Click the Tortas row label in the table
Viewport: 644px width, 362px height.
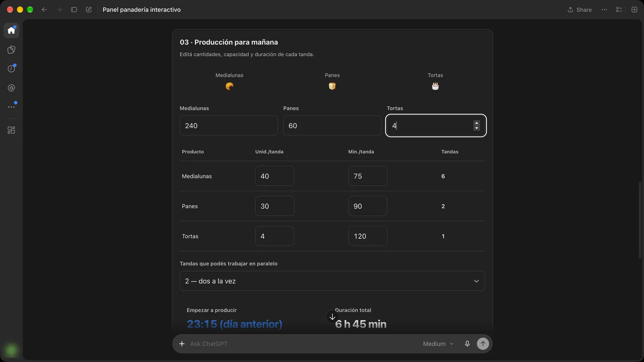click(190, 236)
